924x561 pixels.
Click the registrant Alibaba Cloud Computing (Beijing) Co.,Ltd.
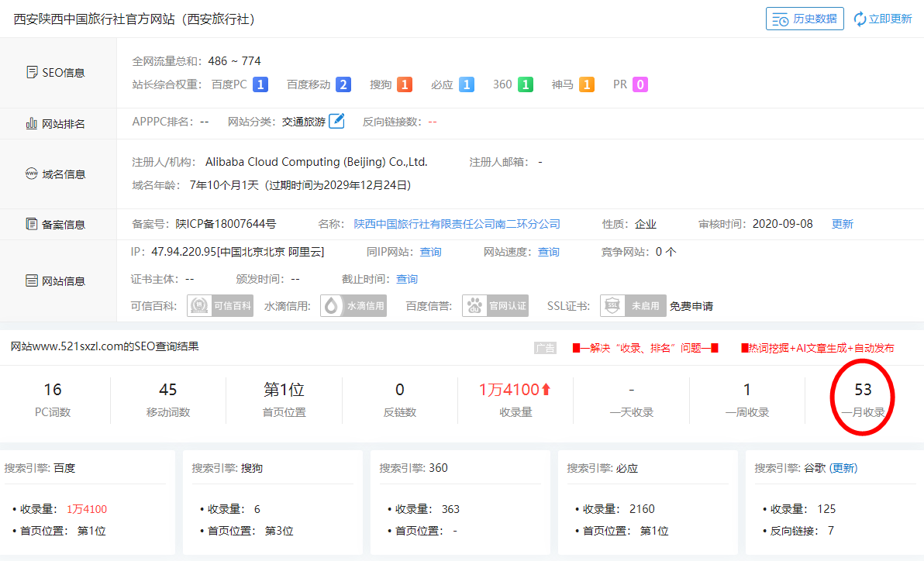click(316, 162)
